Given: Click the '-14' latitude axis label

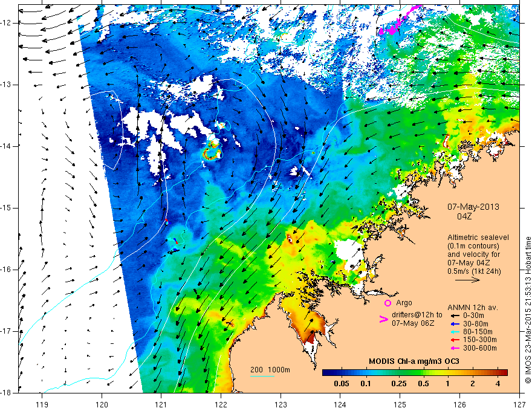Looking at the screenshot, I should pyautogui.click(x=6, y=146).
